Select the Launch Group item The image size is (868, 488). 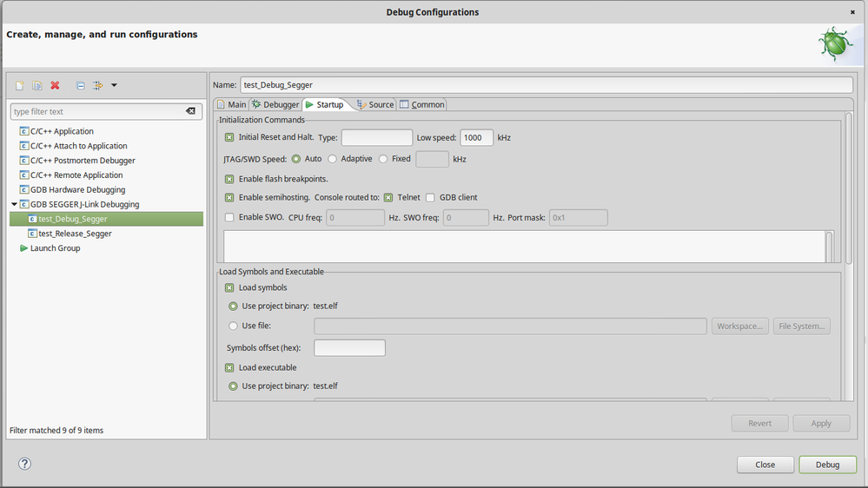[x=55, y=248]
